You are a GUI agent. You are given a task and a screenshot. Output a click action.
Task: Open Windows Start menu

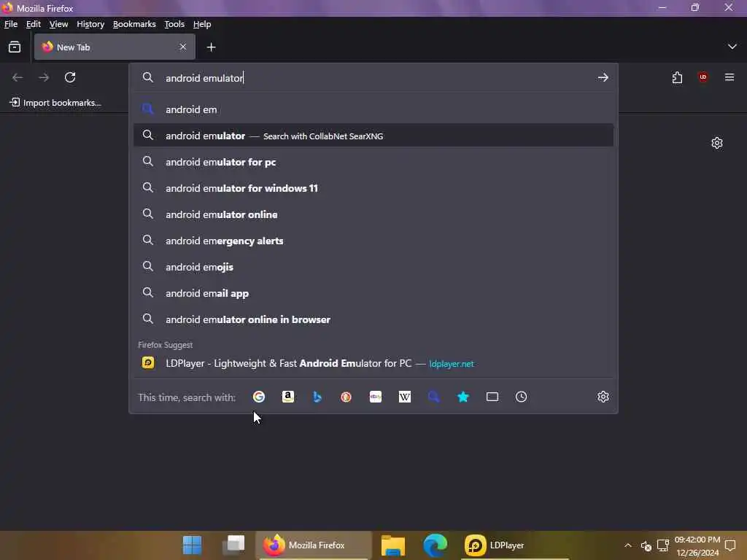192,545
